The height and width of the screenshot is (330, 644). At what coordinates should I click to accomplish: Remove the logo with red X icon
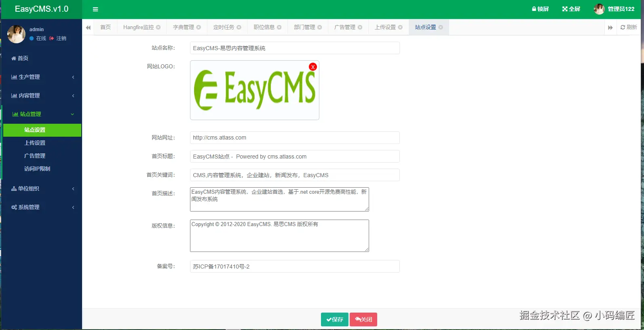(x=312, y=67)
